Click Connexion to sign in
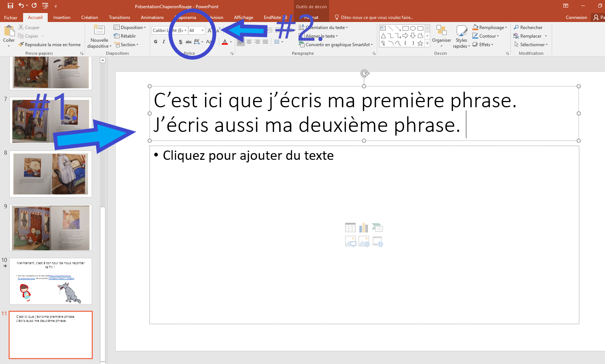 click(x=576, y=18)
